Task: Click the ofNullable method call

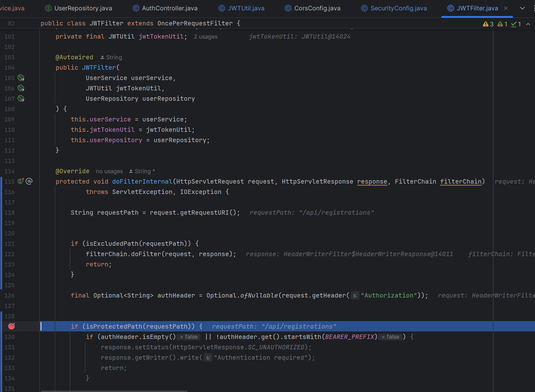Action: point(259,295)
